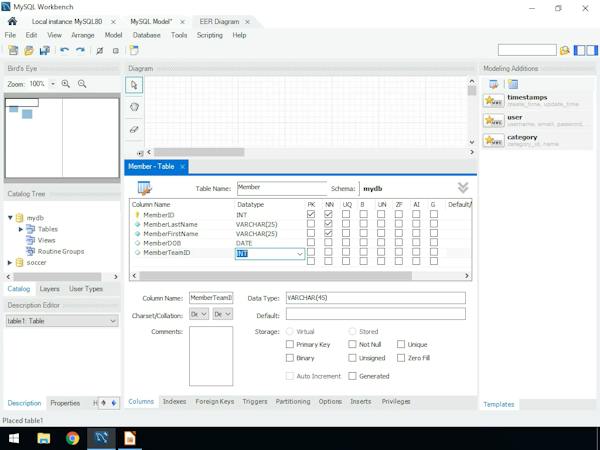The height and width of the screenshot is (450, 600).
Task: Click the Default value input field
Action: pyautogui.click(x=375, y=314)
